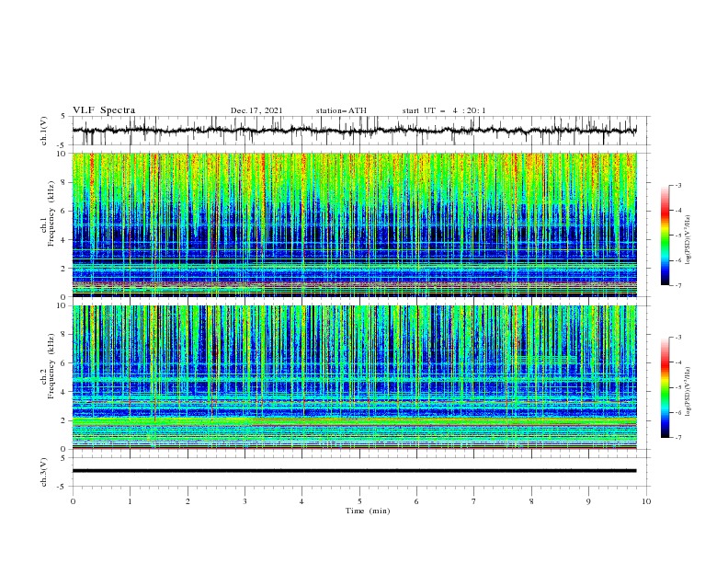Click the time axis tick label "1"
Screen dimensions: 728x563
tap(130, 501)
